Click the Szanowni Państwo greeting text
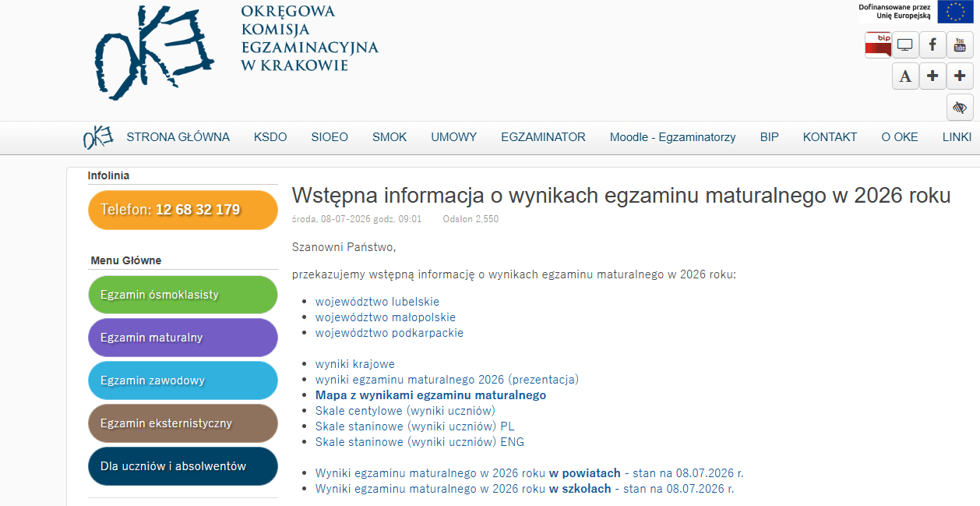 [x=344, y=247]
